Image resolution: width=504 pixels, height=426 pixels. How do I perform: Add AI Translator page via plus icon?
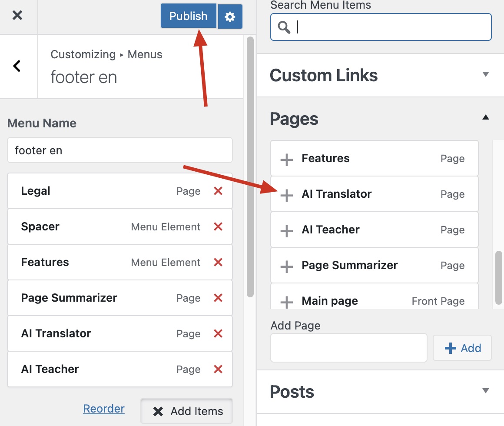point(286,195)
